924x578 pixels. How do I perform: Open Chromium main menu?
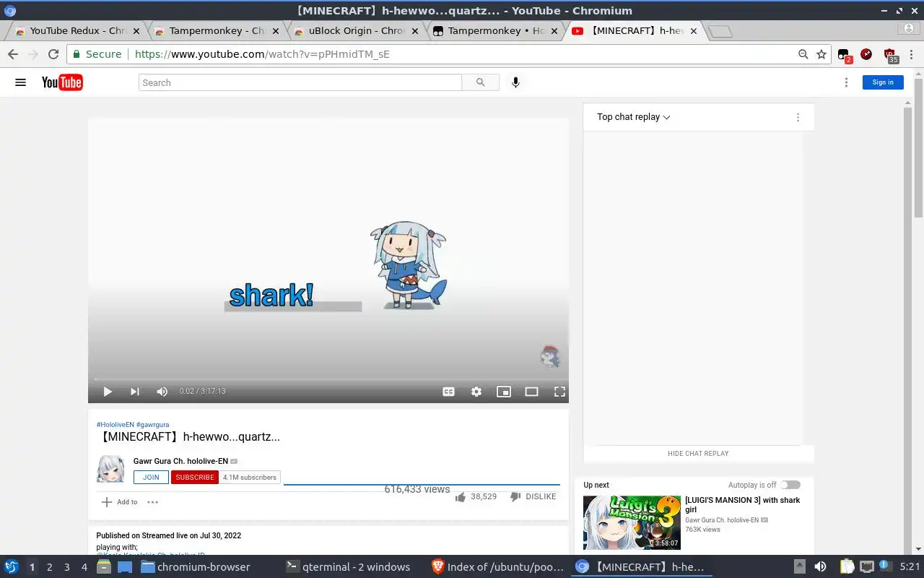click(912, 54)
